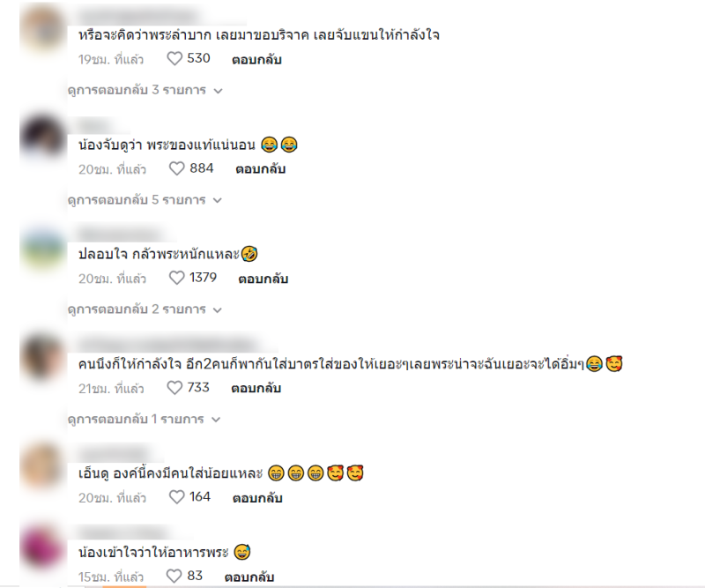Click ตอบกลับ on the 83-likes comment
The image size is (705, 588).
249,577
